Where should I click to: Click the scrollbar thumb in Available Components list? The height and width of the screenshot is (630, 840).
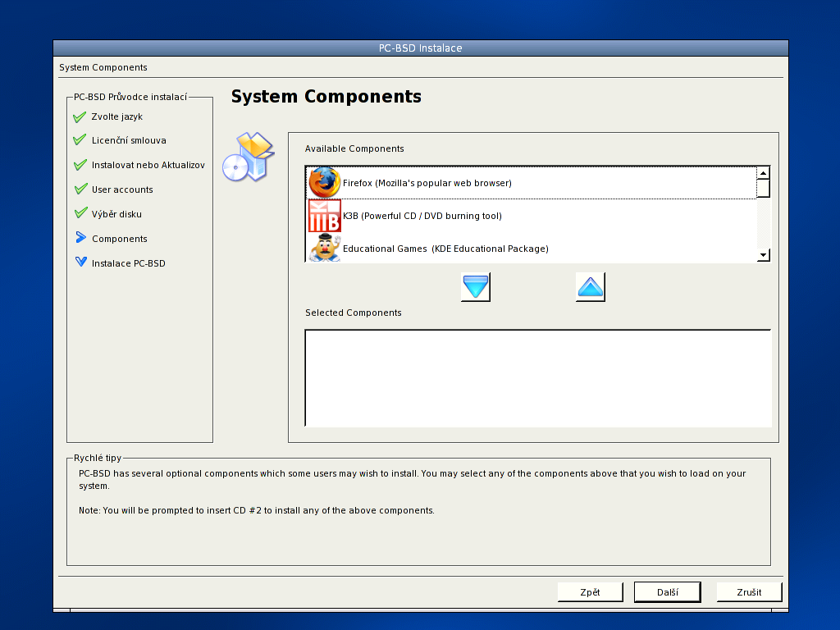tap(764, 188)
